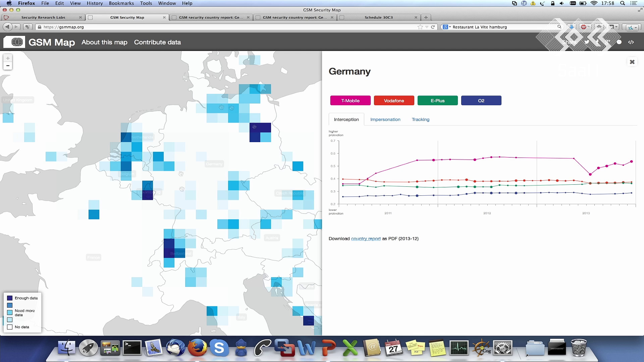
Task: Open the Wi-Fi status menu
Action: (594, 3)
